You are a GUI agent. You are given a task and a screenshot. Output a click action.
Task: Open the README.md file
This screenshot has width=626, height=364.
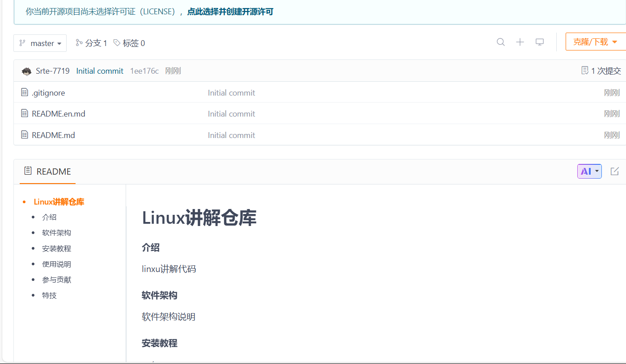click(x=53, y=135)
